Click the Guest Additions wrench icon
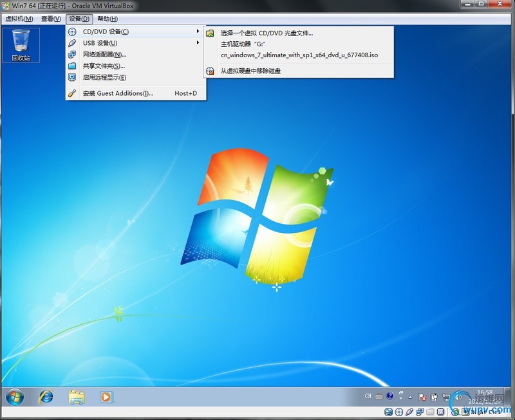The width and height of the screenshot is (515, 420). pos(72,93)
